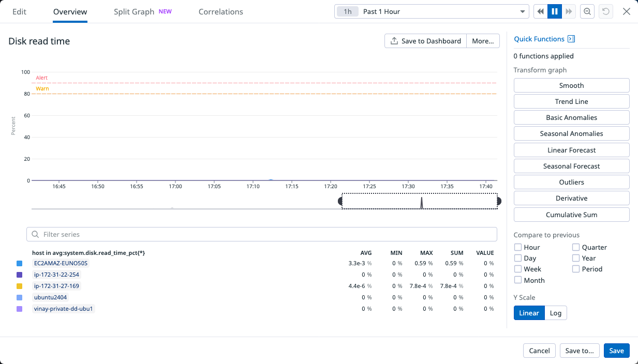Click the yellow ip-172-31-27-169 color swatch

pos(20,286)
